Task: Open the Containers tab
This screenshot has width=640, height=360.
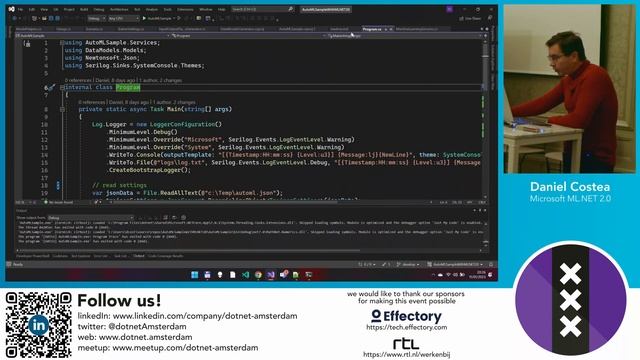Action: click(60, 256)
